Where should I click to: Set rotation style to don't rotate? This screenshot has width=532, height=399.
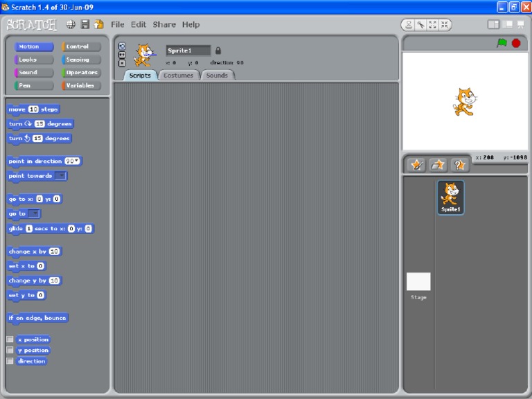(122, 63)
